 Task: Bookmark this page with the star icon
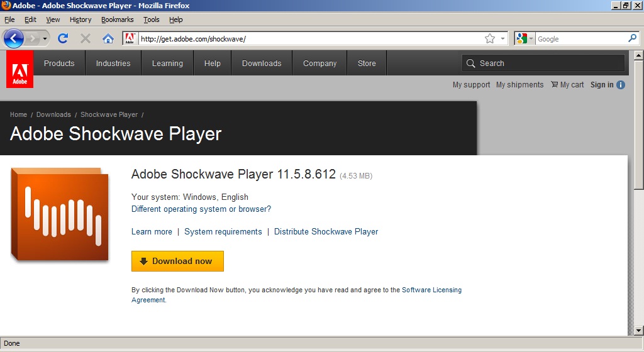[x=489, y=38]
